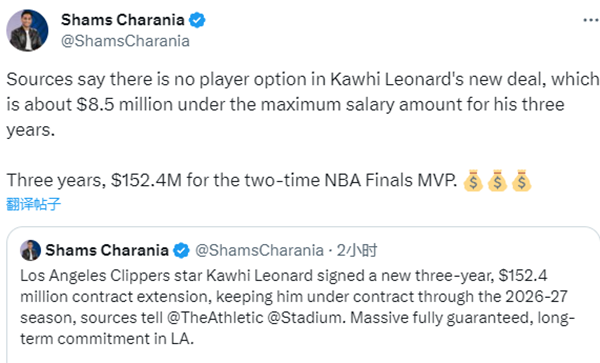This screenshot has height=363, width=600.
Task: Click the verified badge beside the main author name
Action: (197, 20)
